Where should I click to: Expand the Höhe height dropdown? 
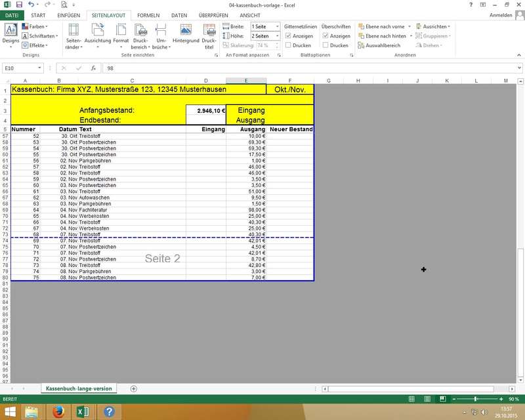pyautogui.click(x=278, y=36)
